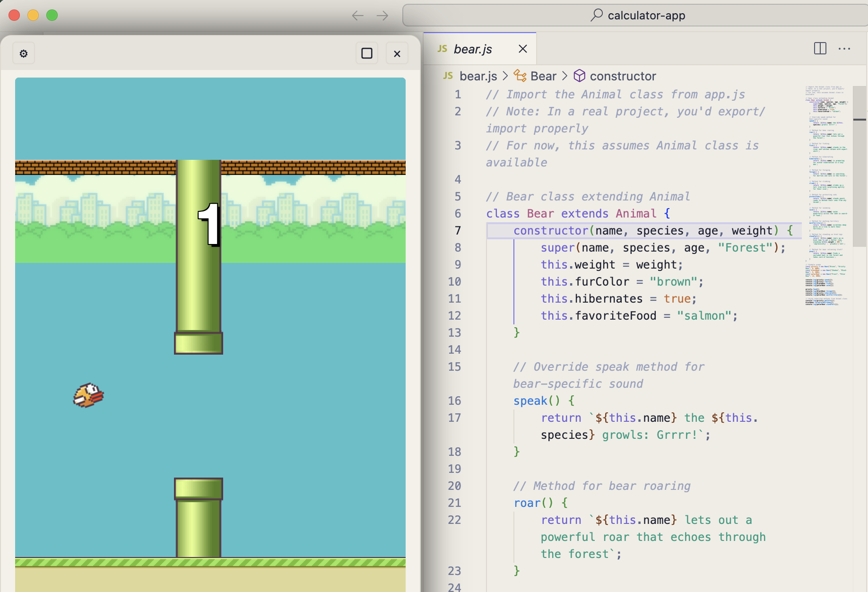Click the "Forest" string on line 8
The image size is (868, 592).
(745, 247)
